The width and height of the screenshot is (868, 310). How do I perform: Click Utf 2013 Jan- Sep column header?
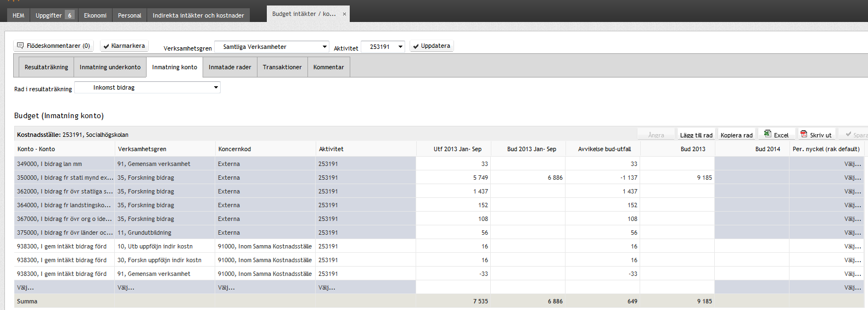453,149
